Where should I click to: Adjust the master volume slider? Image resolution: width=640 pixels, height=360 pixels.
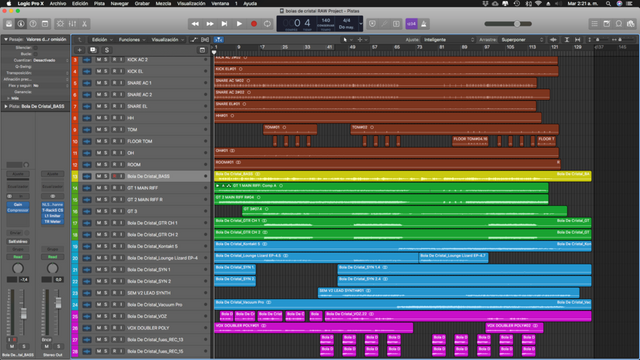pyautogui.click(x=508, y=24)
